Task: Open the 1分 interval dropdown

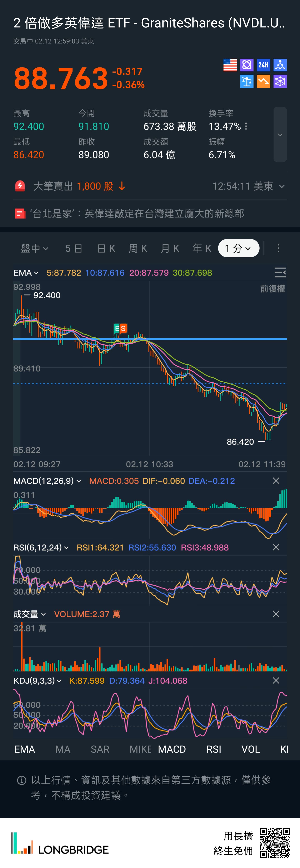Action: (238, 248)
